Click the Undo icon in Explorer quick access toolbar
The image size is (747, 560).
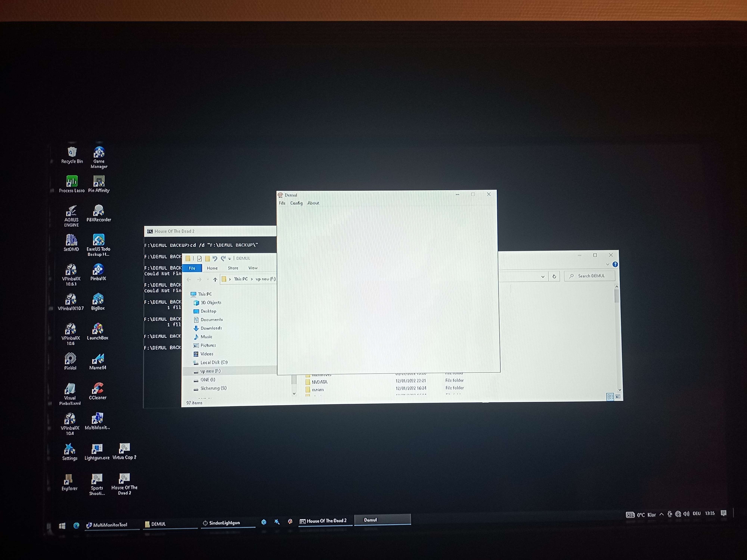click(x=215, y=259)
